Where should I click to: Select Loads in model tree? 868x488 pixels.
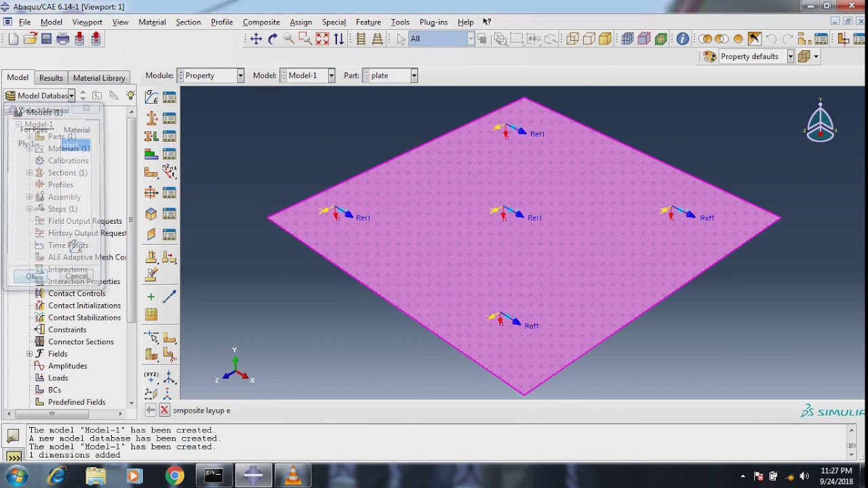[x=58, y=378]
